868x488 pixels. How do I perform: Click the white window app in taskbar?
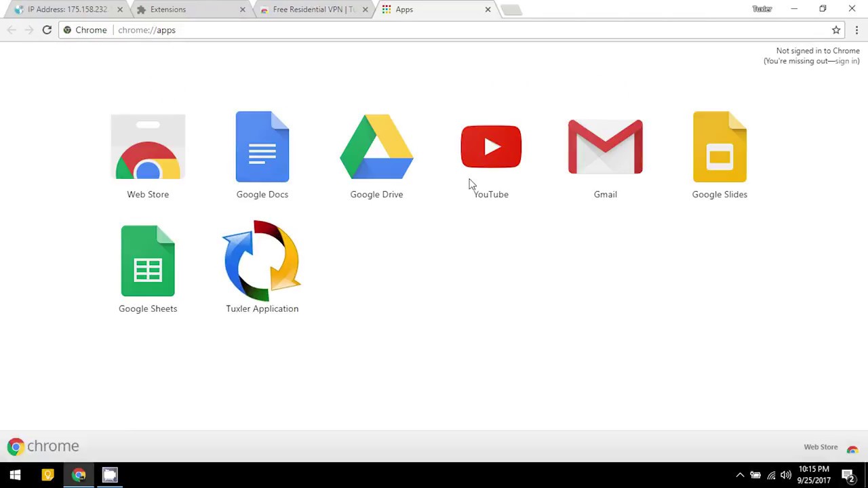coord(110,475)
